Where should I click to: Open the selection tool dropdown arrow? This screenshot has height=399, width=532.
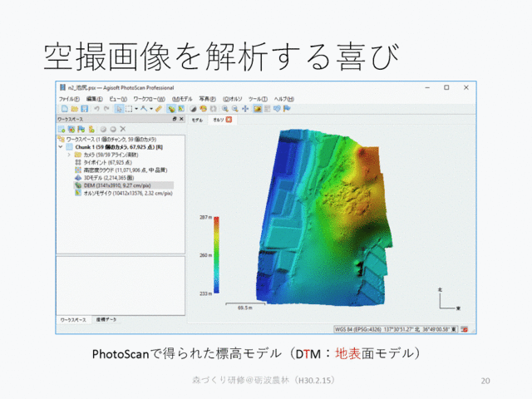coord(136,109)
